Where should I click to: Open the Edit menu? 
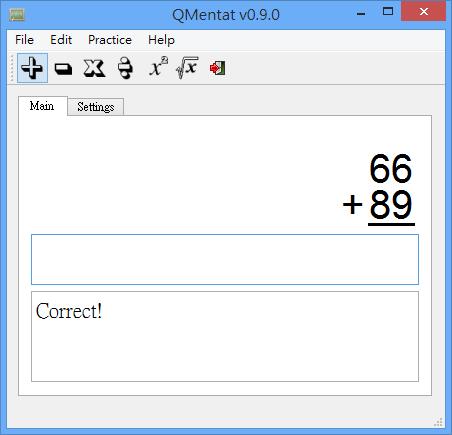click(61, 40)
